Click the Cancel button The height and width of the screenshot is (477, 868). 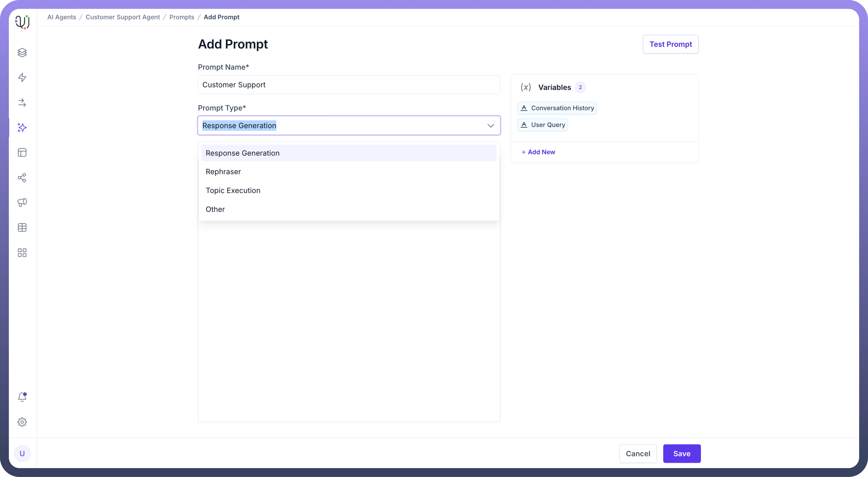[637, 453]
